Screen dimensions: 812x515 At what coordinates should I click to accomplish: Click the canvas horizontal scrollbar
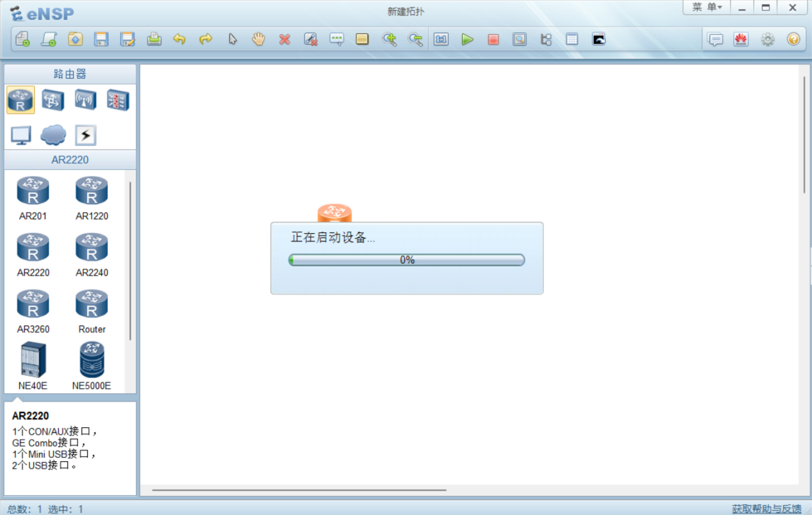[x=299, y=490]
